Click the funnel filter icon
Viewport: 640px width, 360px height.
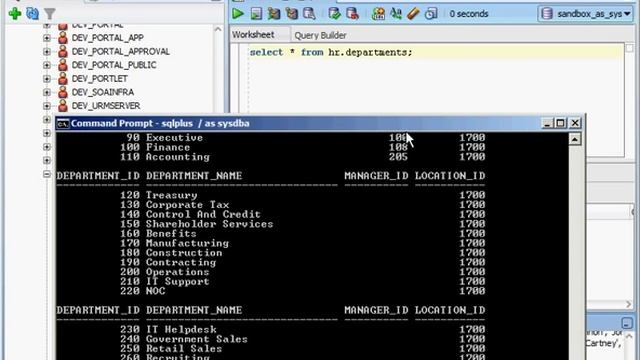[x=50, y=14]
